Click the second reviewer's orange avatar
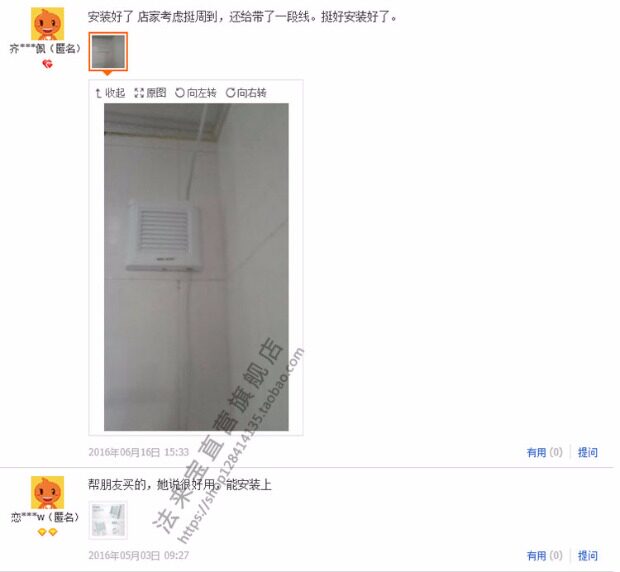The image size is (620, 572). pyautogui.click(x=47, y=493)
